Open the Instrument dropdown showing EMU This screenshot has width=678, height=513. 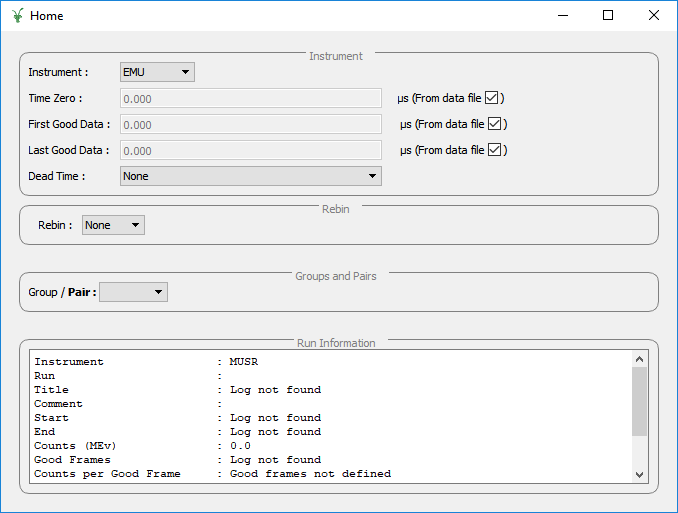tap(157, 72)
